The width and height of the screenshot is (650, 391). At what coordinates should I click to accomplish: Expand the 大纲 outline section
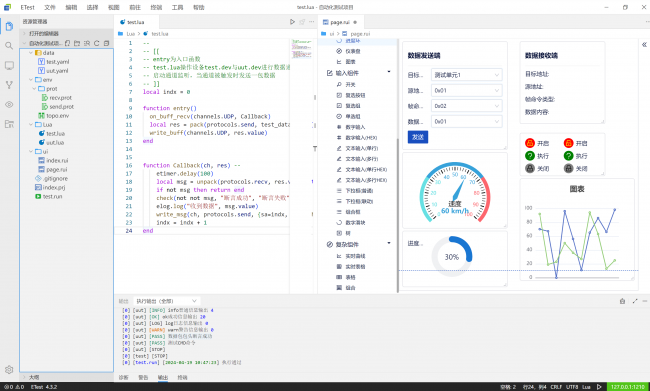pos(66,377)
